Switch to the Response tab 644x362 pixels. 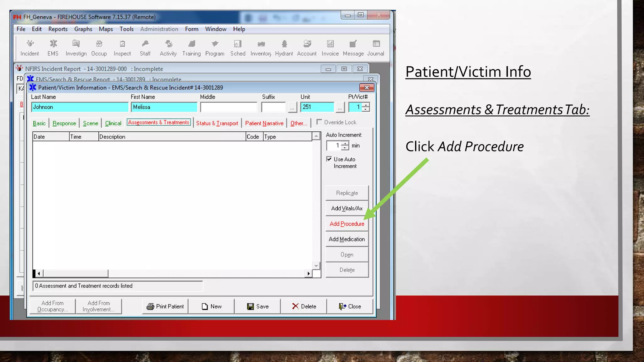[64, 123]
